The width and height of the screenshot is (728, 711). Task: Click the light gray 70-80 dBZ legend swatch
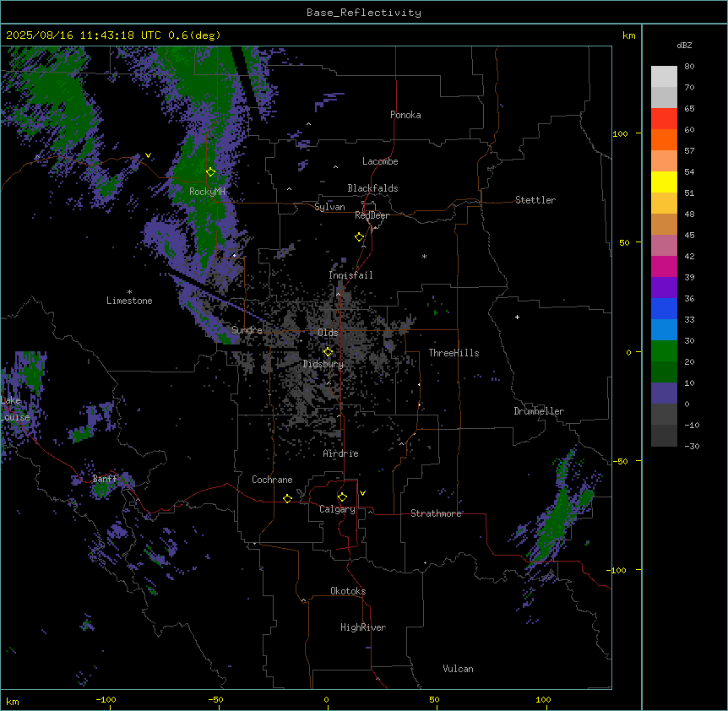coord(664,77)
